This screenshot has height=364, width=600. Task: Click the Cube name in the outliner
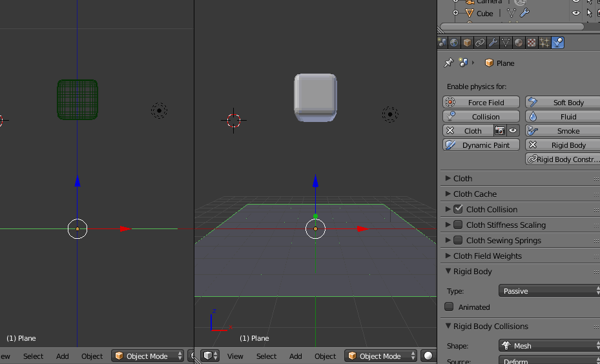(485, 14)
